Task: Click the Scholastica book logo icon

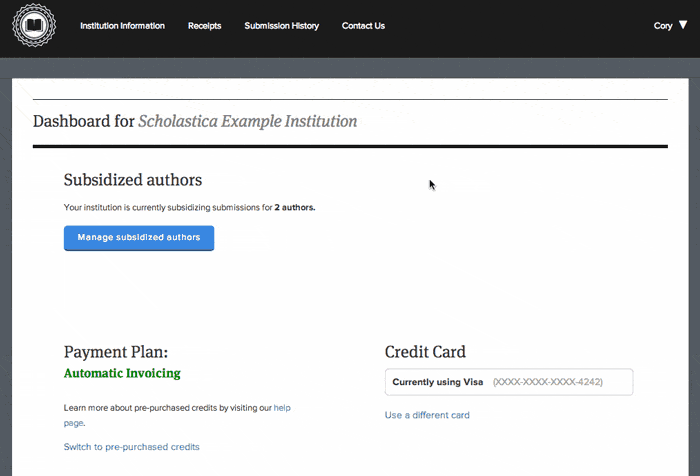Action: tap(34, 25)
